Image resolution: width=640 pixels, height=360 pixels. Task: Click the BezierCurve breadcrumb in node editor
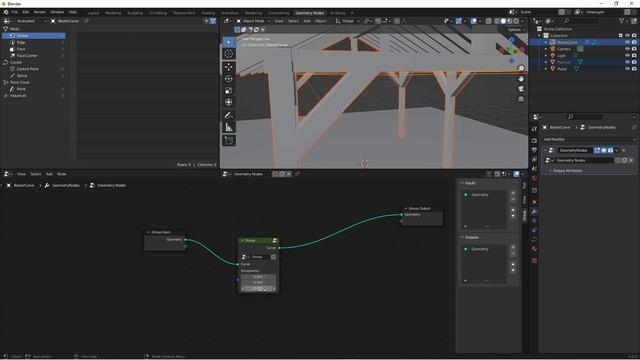(24, 186)
